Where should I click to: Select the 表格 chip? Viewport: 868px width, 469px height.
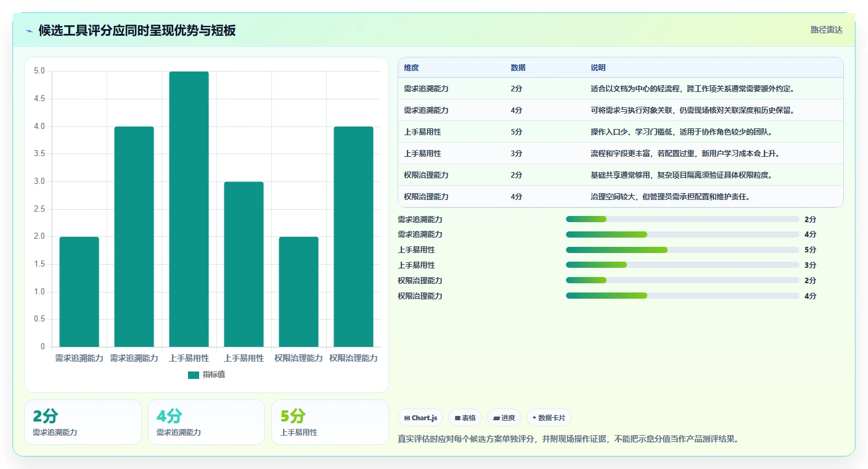(x=465, y=418)
